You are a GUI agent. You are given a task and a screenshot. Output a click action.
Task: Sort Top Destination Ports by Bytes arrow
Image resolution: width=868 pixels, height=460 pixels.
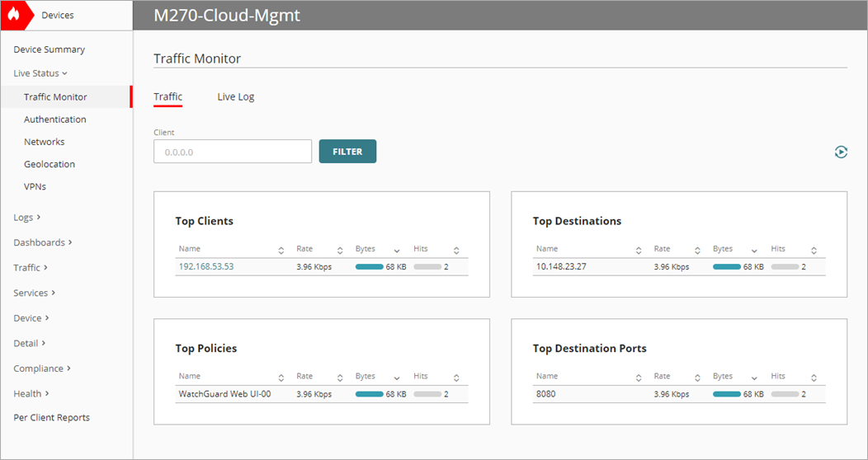click(x=754, y=378)
